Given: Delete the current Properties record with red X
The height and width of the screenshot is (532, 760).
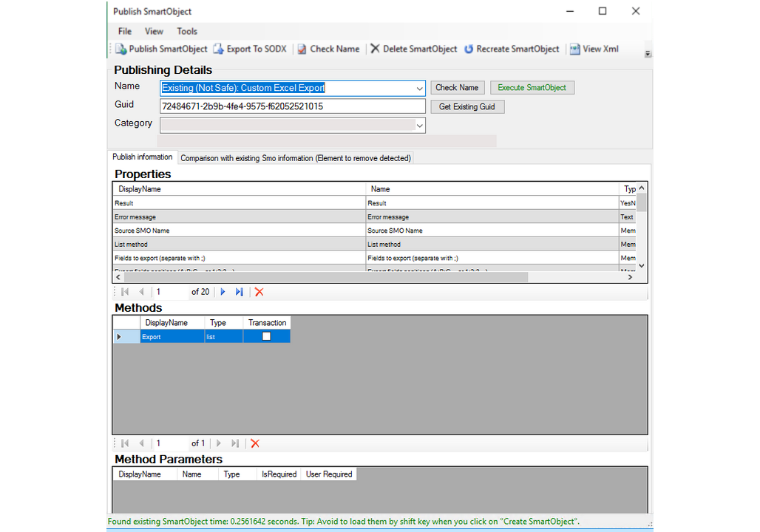Looking at the screenshot, I should (x=259, y=292).
